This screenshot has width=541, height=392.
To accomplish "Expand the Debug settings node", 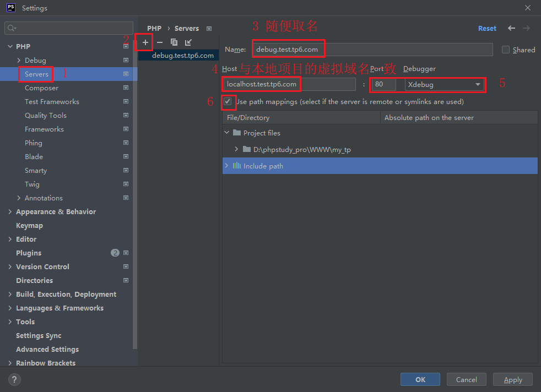I will pos(19,60).
